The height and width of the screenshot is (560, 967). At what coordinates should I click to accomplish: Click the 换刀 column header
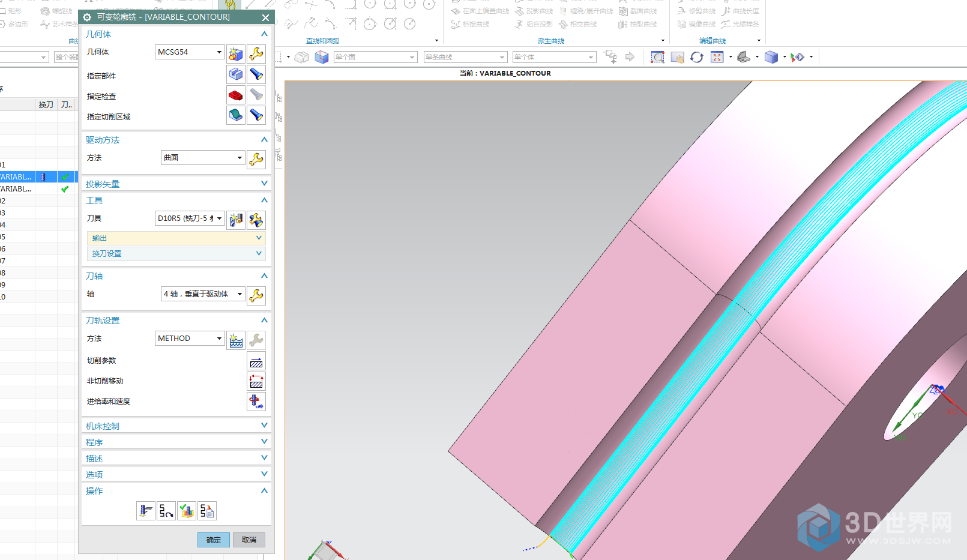tap(46, 104)
